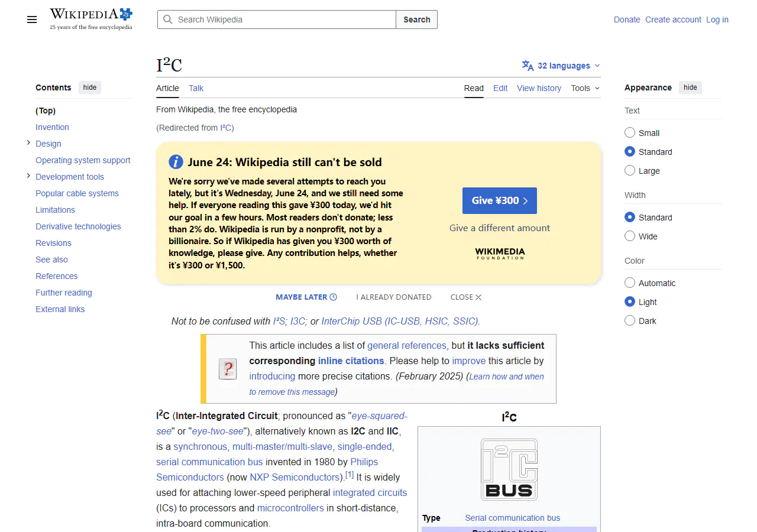This screenshot has height=532, width=757.
Task: Hide the Contents sidebar
Action: click(x=90, y=87)
